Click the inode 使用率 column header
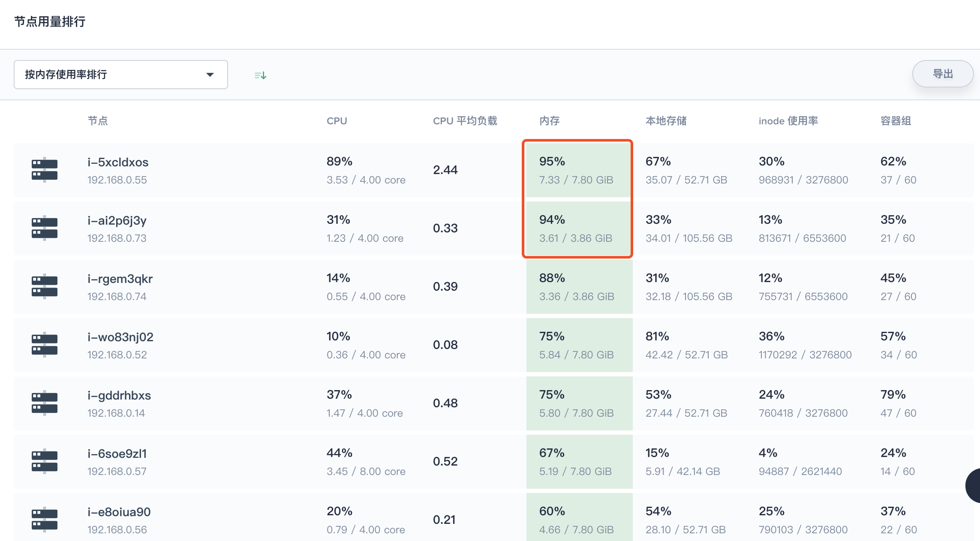Screen dimensions: 980x541 click(x=788, y=121)
